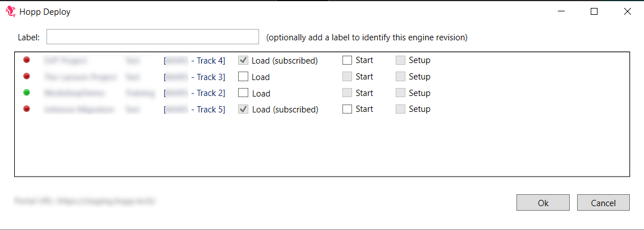Viewport: 644px width, 230px height.
Task: Click the optional label hint text
Action: (x=367, y=37)
